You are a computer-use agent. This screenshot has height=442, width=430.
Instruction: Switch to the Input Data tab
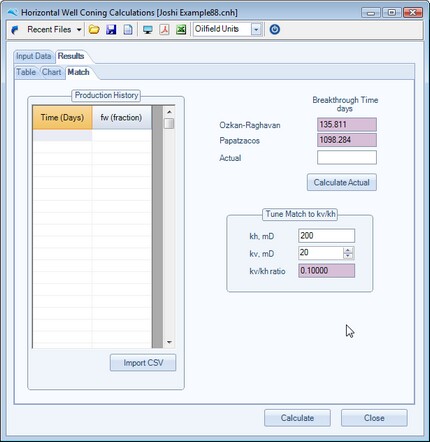34,56
